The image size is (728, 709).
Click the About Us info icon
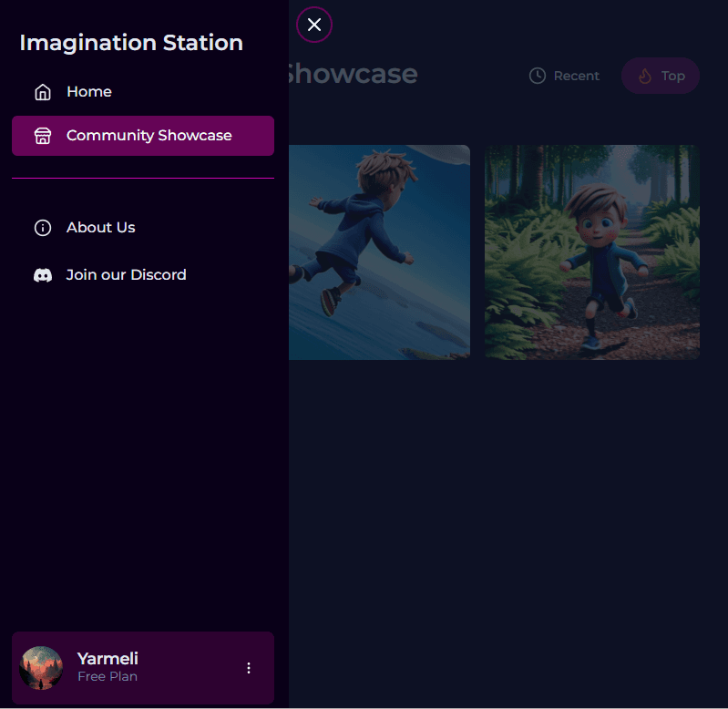tap(42, 228)
